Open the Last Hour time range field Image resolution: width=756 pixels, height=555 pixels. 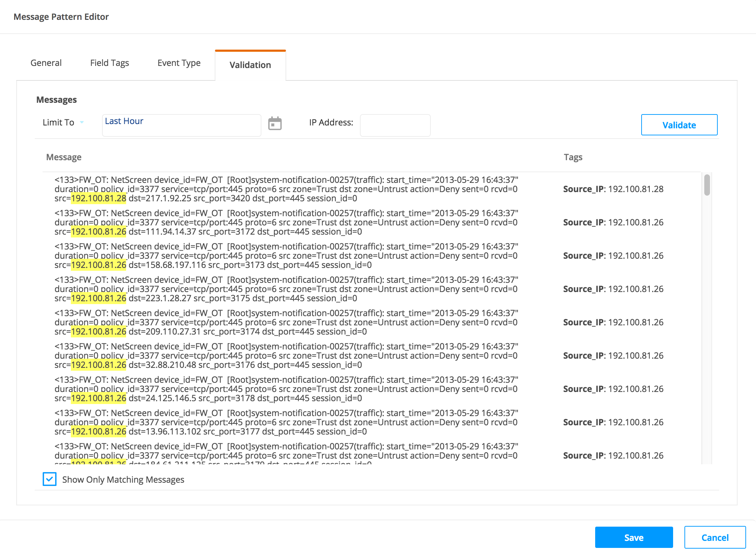point(181,125)
